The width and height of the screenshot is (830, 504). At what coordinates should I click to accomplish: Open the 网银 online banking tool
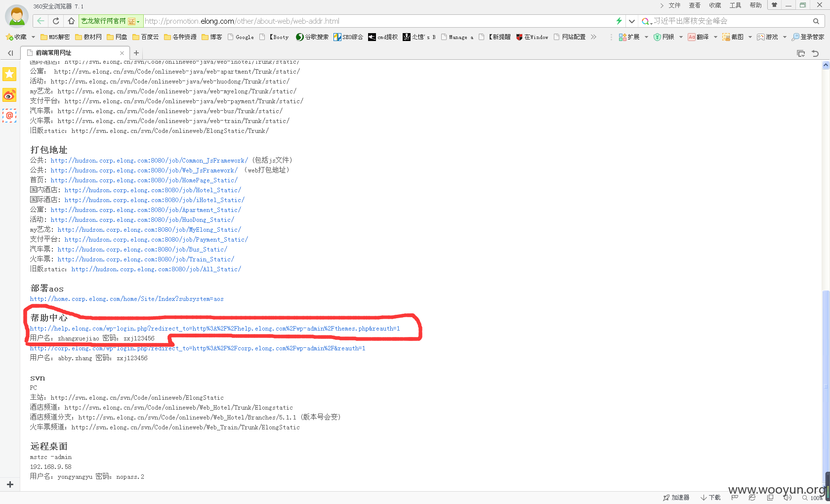coord(664,37)
